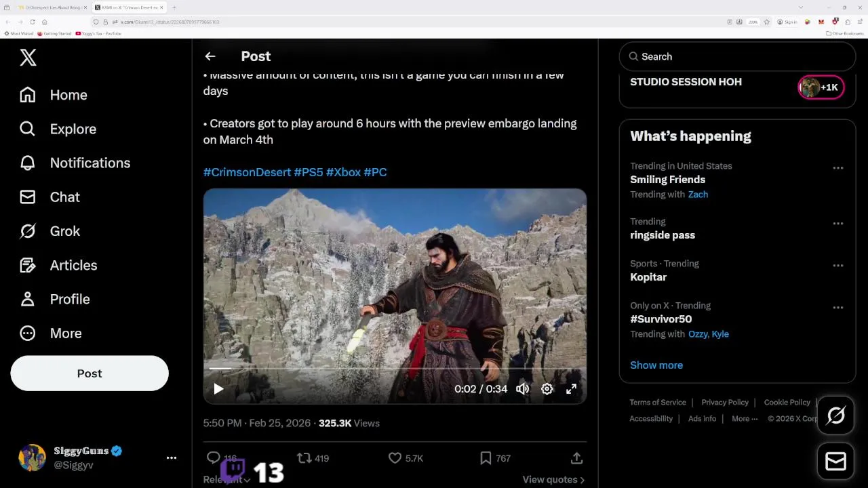868x488 pixels.
Task: Click the Search input field
Action: click(737, 57)
